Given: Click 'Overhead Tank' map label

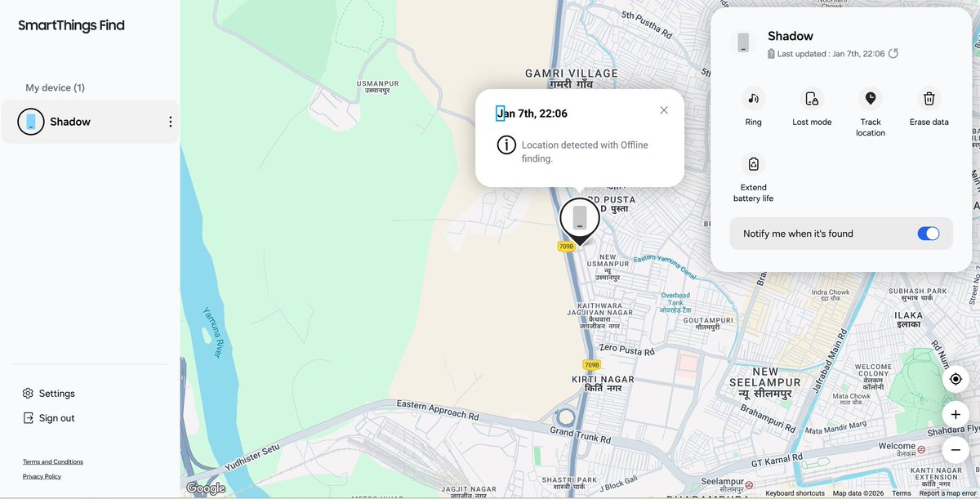Looking at the screenshot, I should [x=675, y=299].
